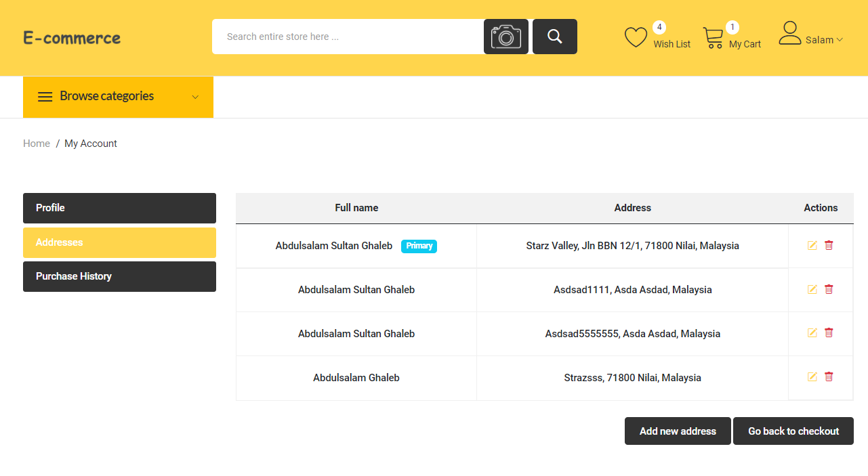The image size is (868, 476).
Task: Delete the Strazsss Nilai address
Action: 829,376
